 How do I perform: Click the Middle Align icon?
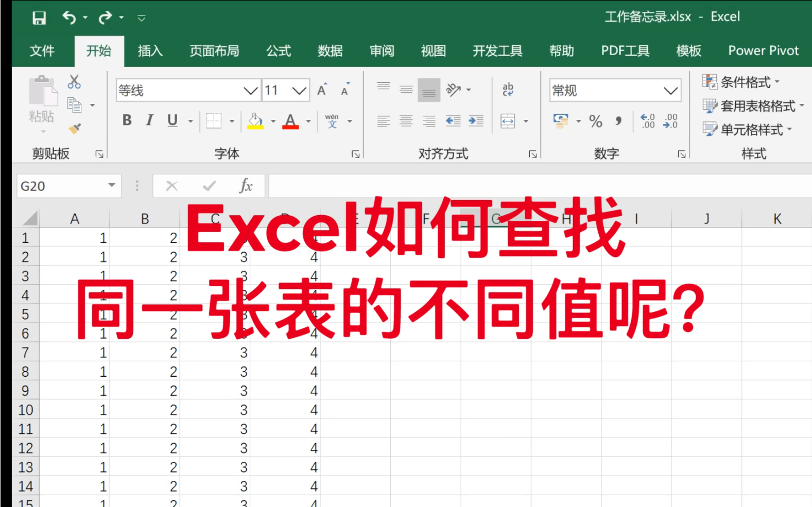(406, 90)
